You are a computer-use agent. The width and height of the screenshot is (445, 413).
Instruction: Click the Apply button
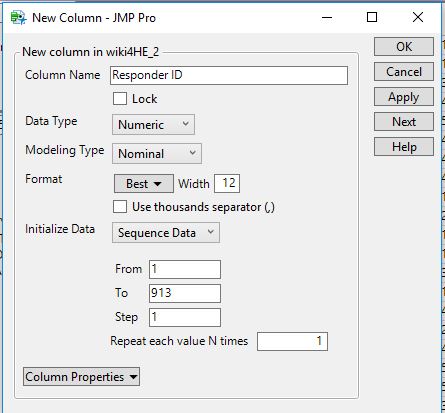pyautogui.click(x=404, y=97)
